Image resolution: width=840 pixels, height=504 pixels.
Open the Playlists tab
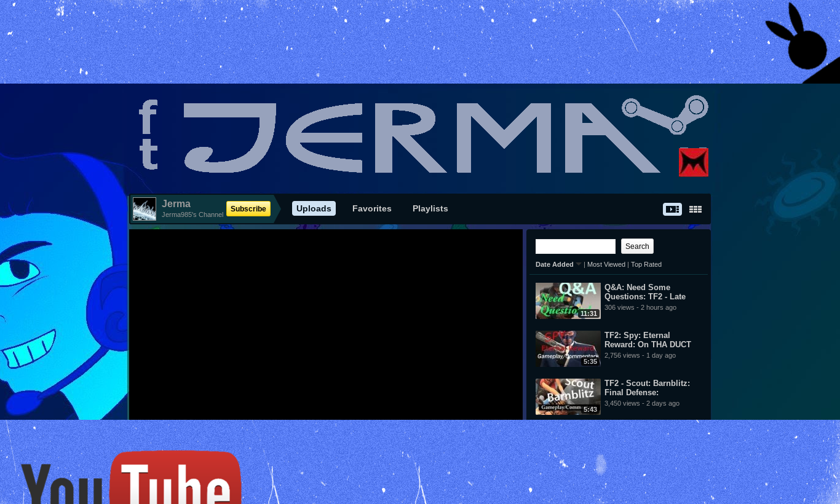(430, 208)
